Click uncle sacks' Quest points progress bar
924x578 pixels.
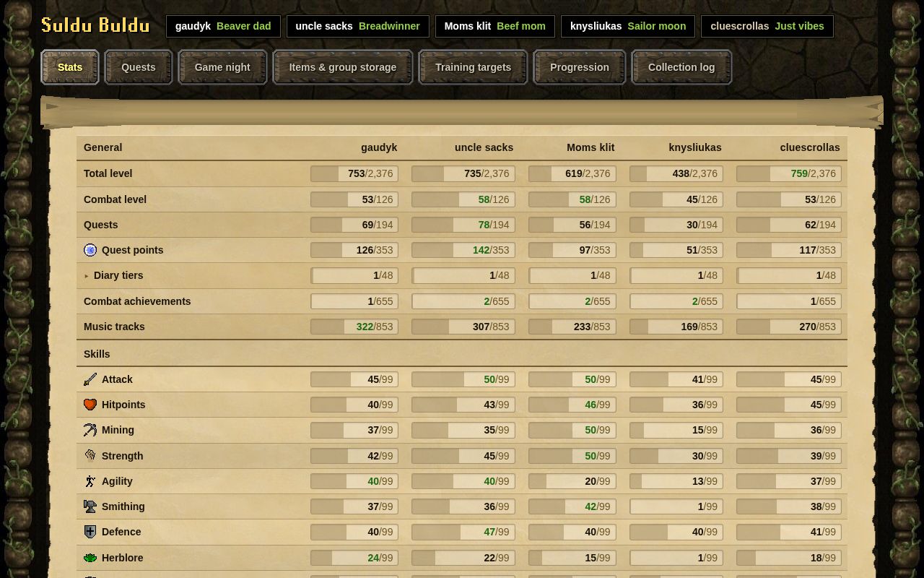[463, 250]
